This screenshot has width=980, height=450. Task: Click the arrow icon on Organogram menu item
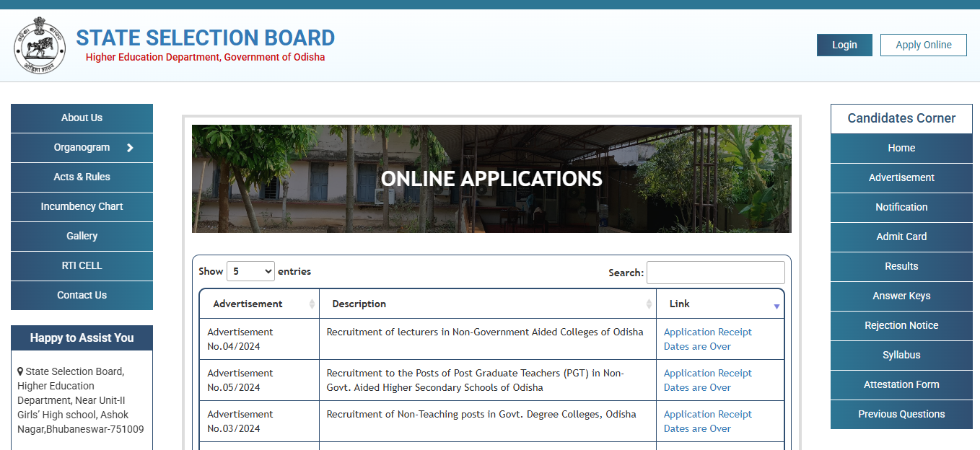pos(131,148)
